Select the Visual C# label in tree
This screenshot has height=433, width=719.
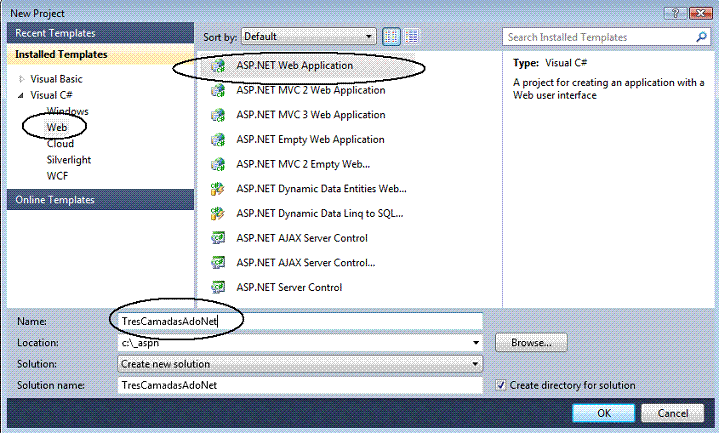point(51,95)
